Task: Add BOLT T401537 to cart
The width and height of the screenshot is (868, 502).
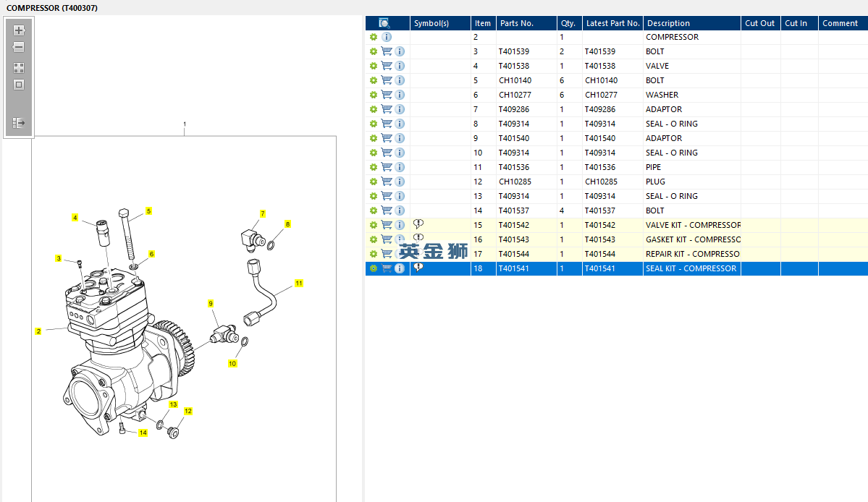Action: 387,210
